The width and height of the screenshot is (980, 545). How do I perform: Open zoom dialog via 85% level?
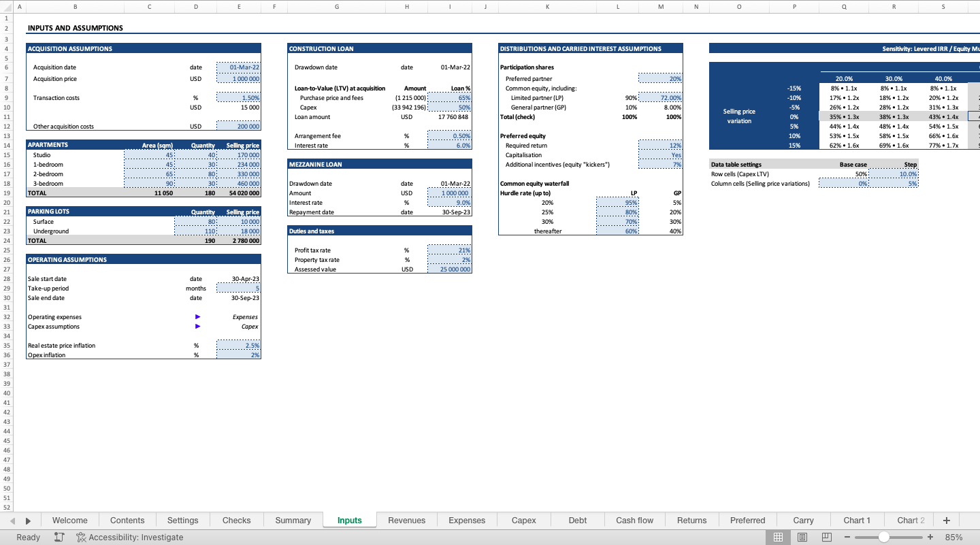(x=954, y=537)
